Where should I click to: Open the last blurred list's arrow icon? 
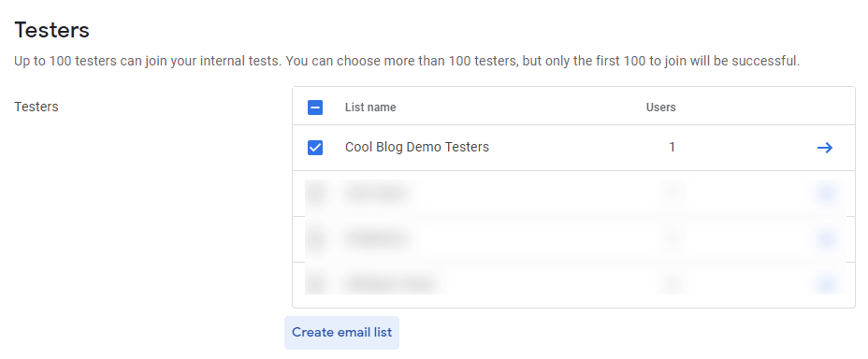click(825, 284)
